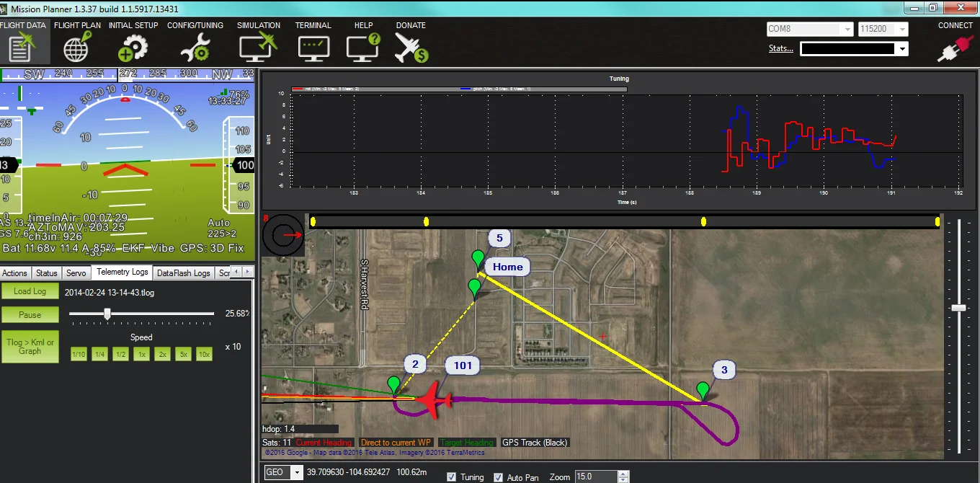Click the log playback position slider
Image resolution: width=980 pixels, height=483 pixels.
click(141, 314)
